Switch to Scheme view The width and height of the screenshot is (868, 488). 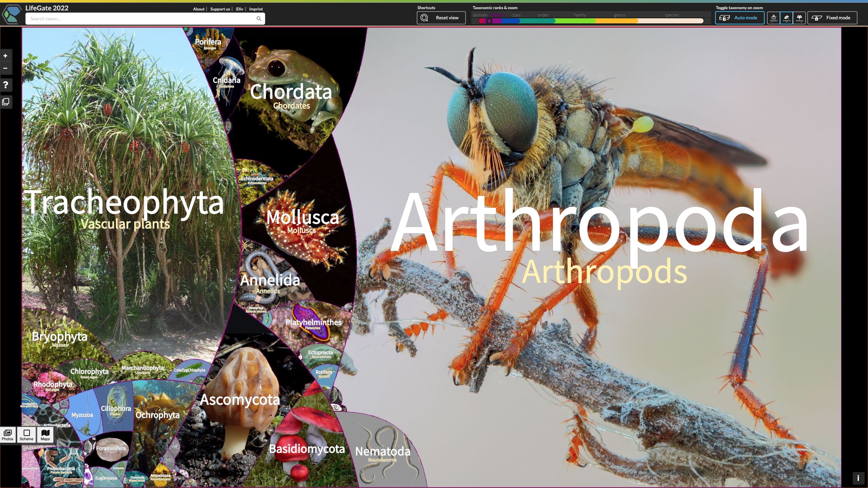click(26, 434)
